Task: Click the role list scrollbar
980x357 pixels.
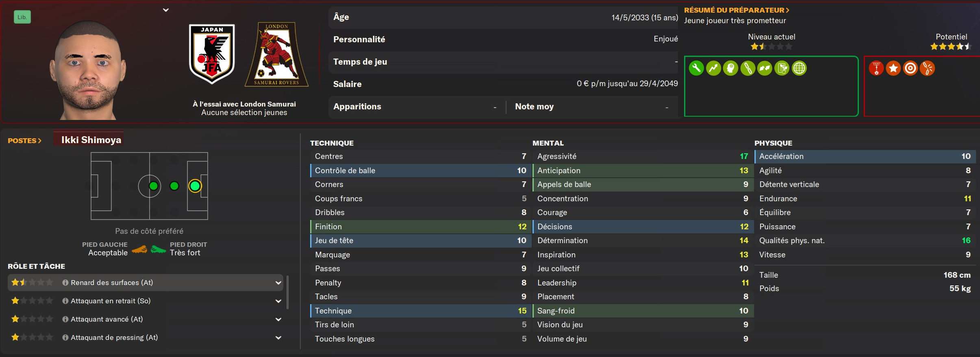Action: (288, 292)
